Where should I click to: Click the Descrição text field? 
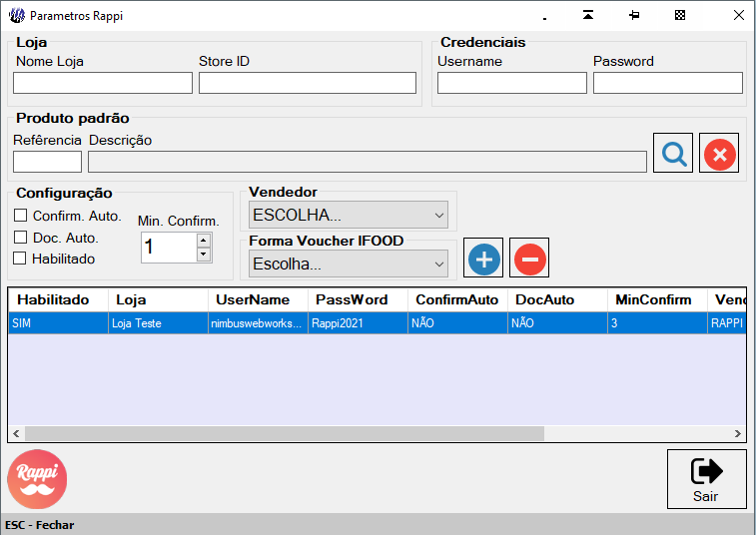(367, 162)
